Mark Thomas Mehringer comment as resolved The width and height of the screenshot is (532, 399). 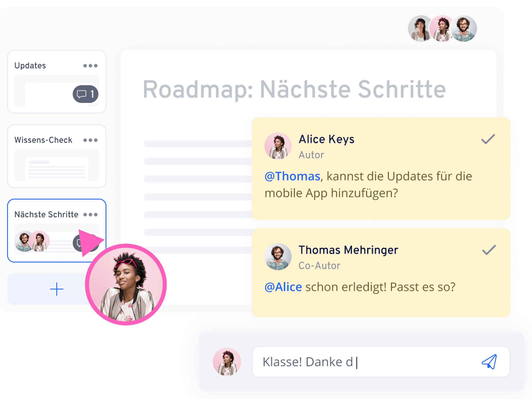click(489, 250)
